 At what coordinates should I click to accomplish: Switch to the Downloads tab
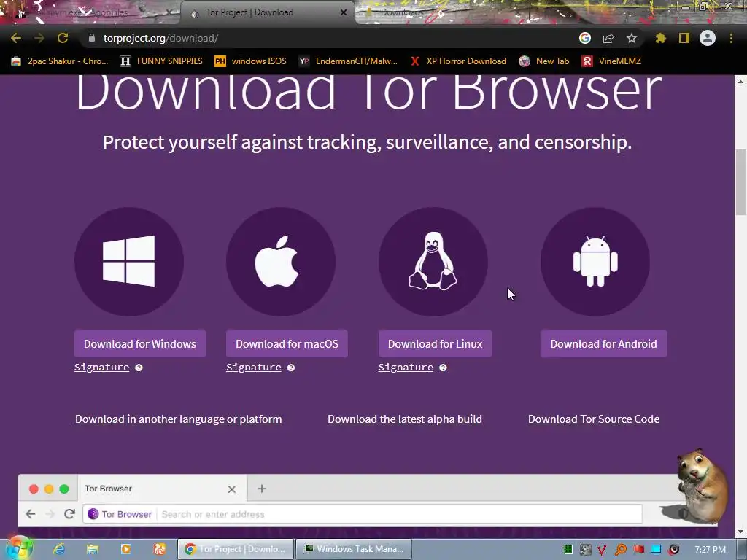tap(401, 12)
